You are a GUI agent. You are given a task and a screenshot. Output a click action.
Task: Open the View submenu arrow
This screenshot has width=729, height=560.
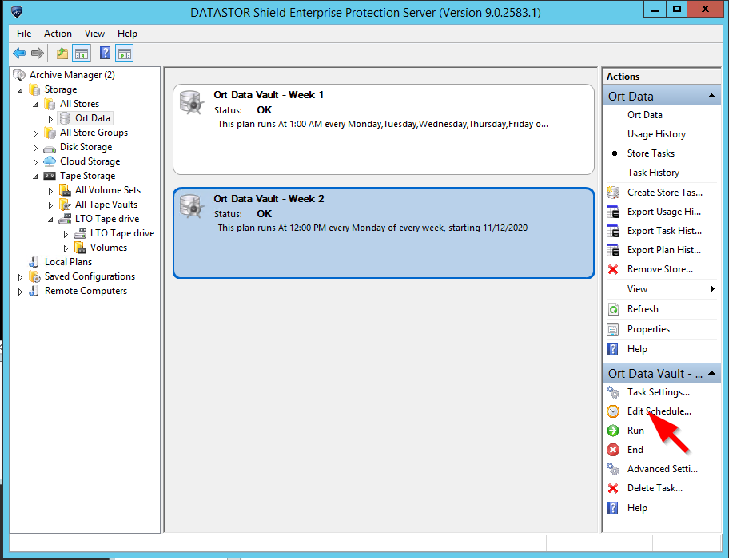(711, 289)
